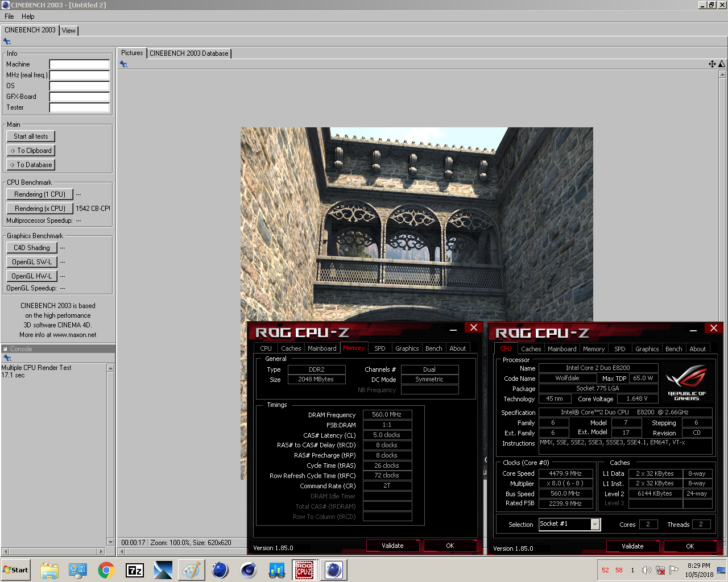Screen dimensions: 728x582
Task: Click the Tester input field
Action: coord(80,107)
